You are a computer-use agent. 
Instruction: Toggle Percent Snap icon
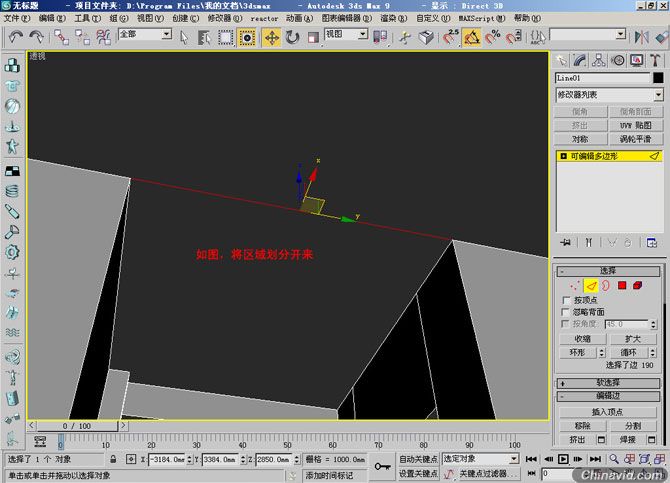tap(493, 37)
